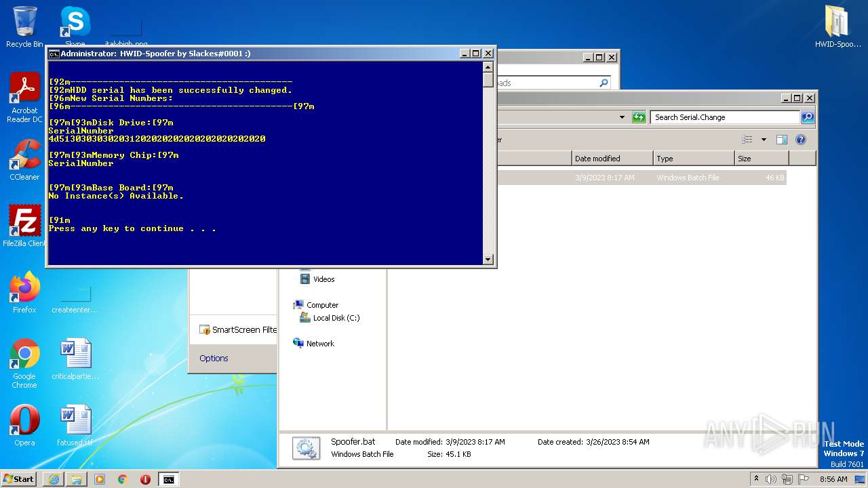Open Opera from taskbar

point(145,479)
